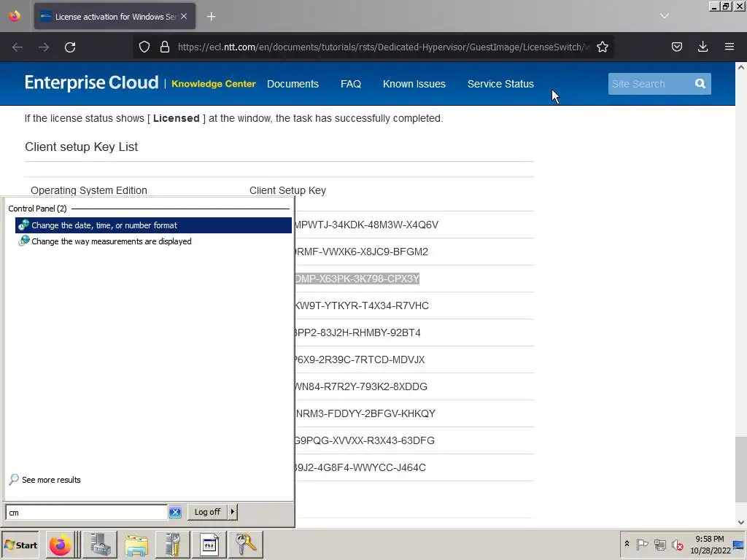Open the Documents menu item
The width and height of the screenshot is (747, 560).
tap(293, 84)
